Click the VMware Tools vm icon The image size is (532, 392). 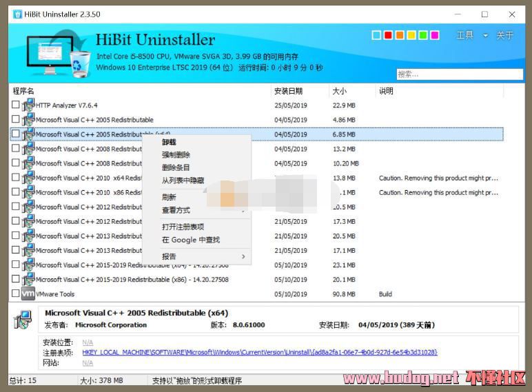click(x=28, y=293)
